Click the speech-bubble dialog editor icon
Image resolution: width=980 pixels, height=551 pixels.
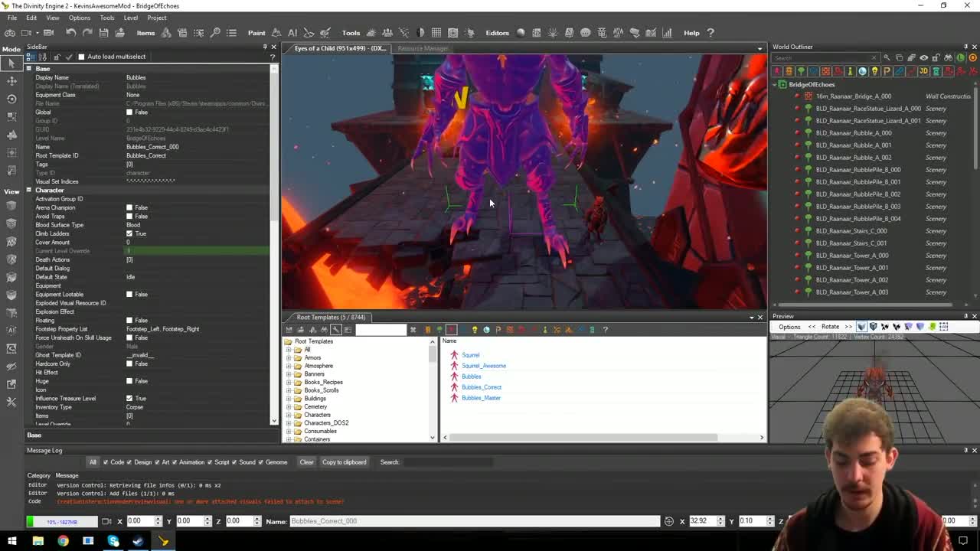click(586, 32)
